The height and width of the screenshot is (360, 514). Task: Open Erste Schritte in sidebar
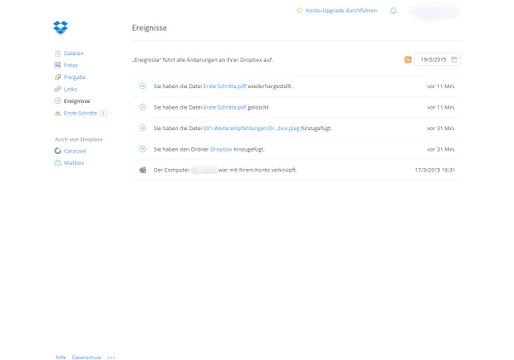[80, 113]
